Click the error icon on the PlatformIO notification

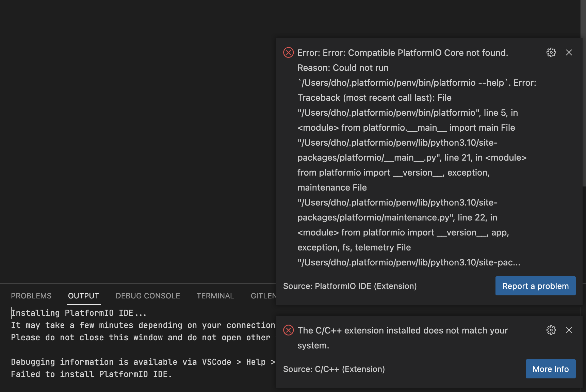(288, 52)
